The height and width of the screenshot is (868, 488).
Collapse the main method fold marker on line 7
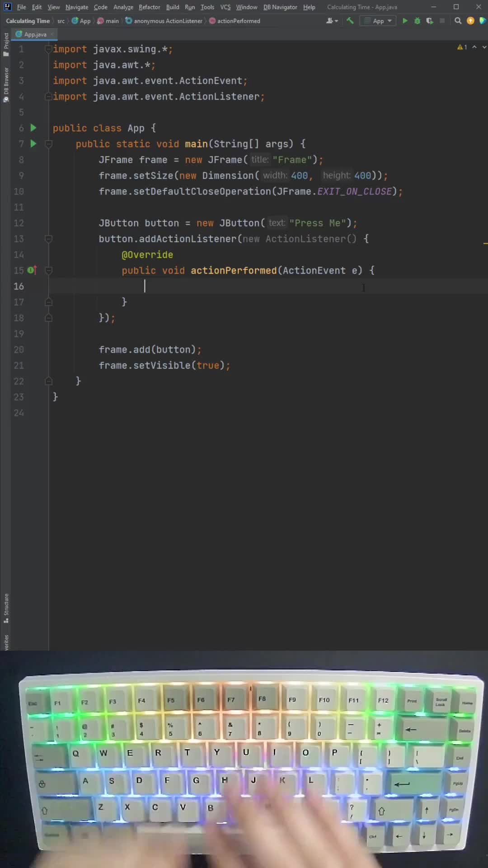coord(48,144)
